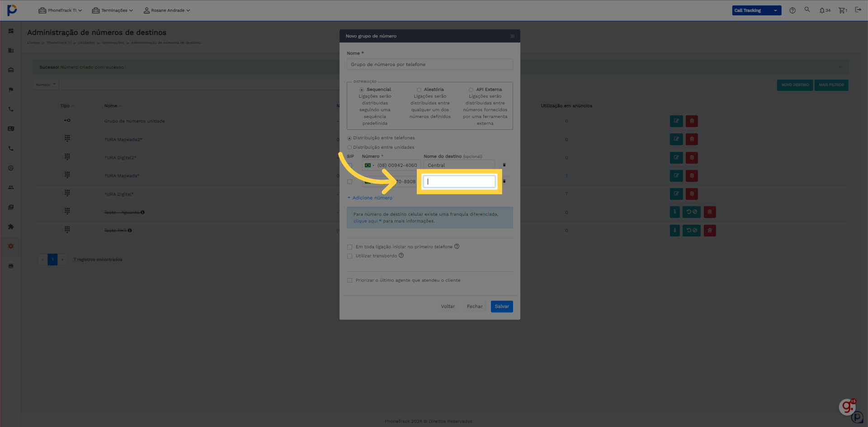Viewport: 868px width, 427px height.
Task: Click edit icon for URA Mapeada2 row
Action: coord(676,139)
